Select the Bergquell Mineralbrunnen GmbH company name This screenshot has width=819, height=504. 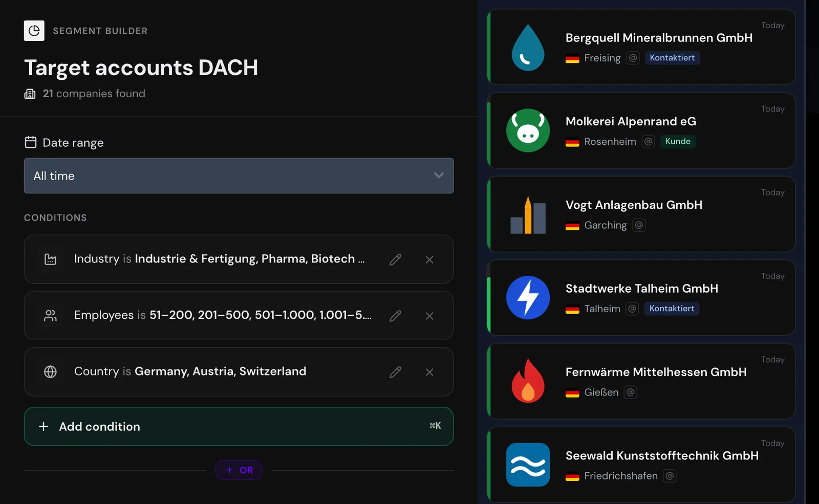[x=659, y=38]
